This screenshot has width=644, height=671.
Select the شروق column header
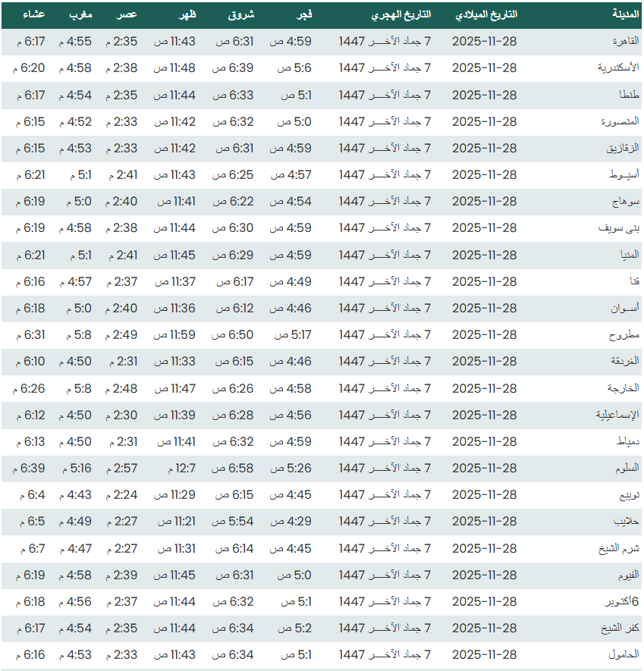point(241,15)
